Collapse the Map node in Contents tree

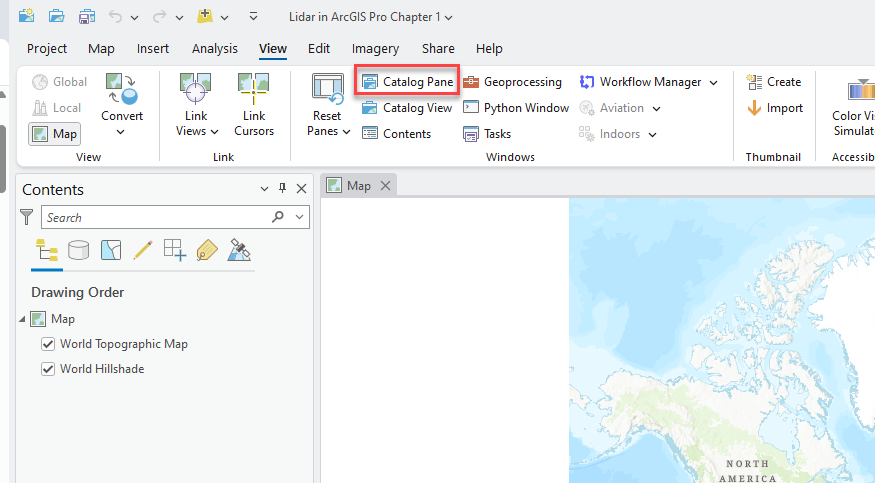(x=22, y=319)
